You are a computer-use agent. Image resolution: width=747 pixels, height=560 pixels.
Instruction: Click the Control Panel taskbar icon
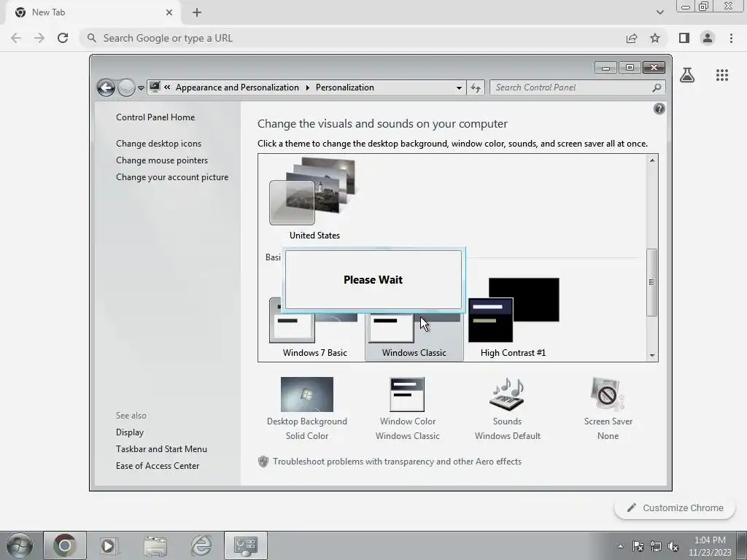246,545
